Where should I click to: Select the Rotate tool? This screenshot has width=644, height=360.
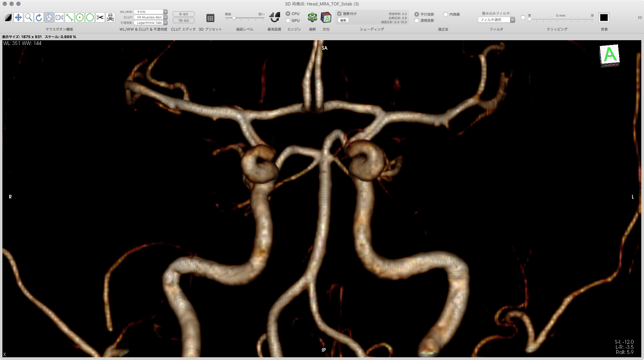click(39, 17)
